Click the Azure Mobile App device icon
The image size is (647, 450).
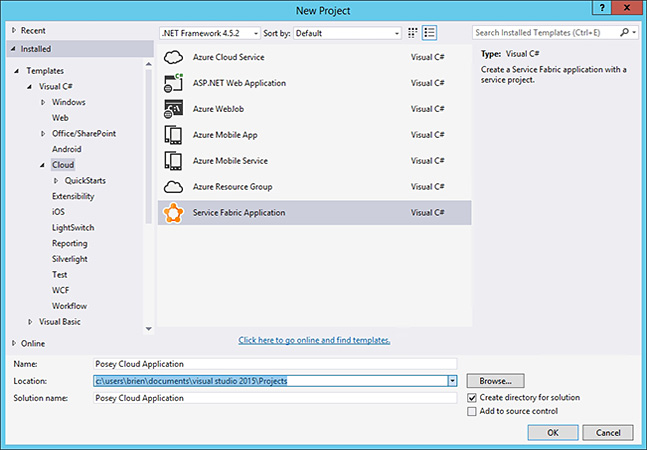(173, 135)
